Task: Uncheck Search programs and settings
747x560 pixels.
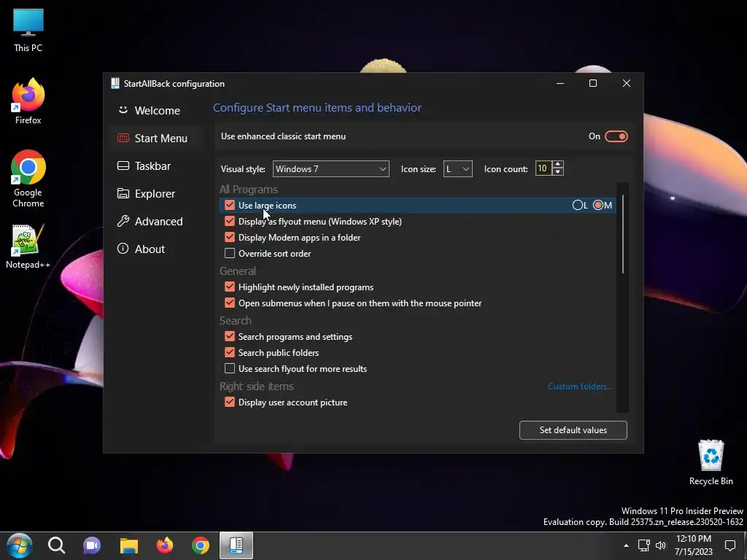Action: point(230,336)
